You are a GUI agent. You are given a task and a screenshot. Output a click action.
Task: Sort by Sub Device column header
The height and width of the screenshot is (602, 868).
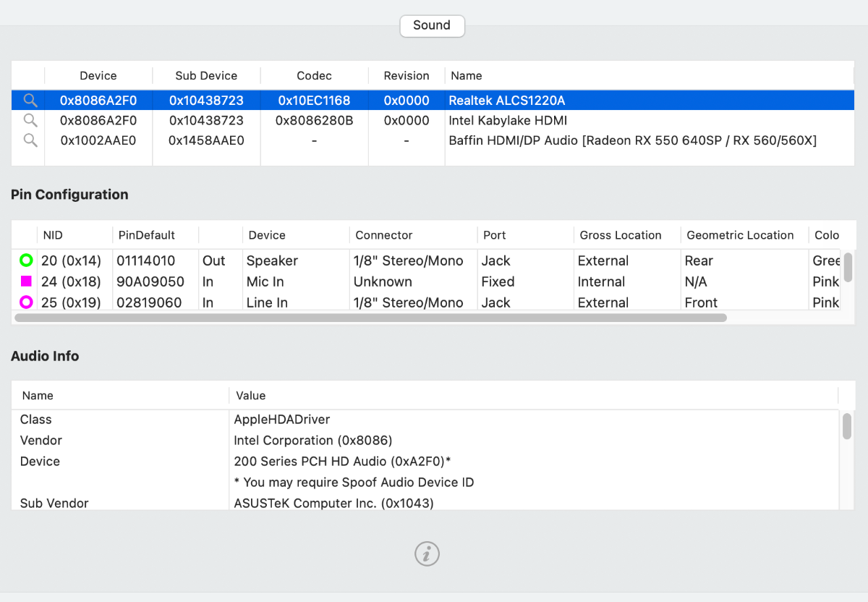[x=206, y=75]
